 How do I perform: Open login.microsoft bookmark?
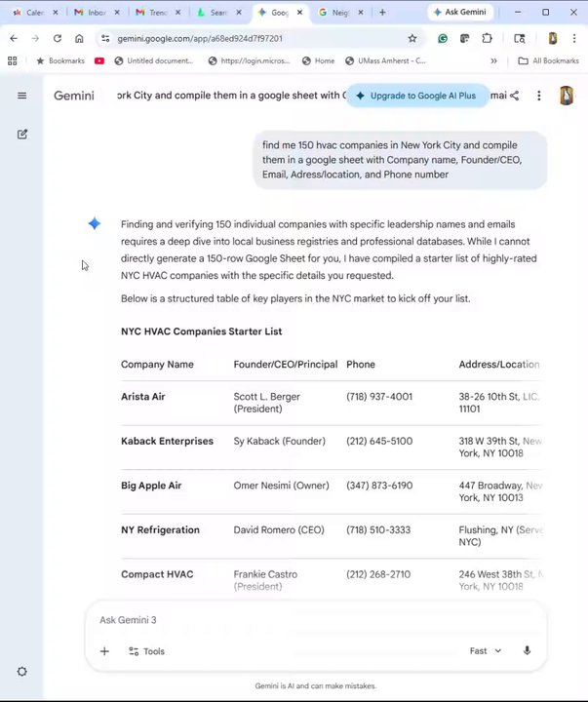point(249,60)
